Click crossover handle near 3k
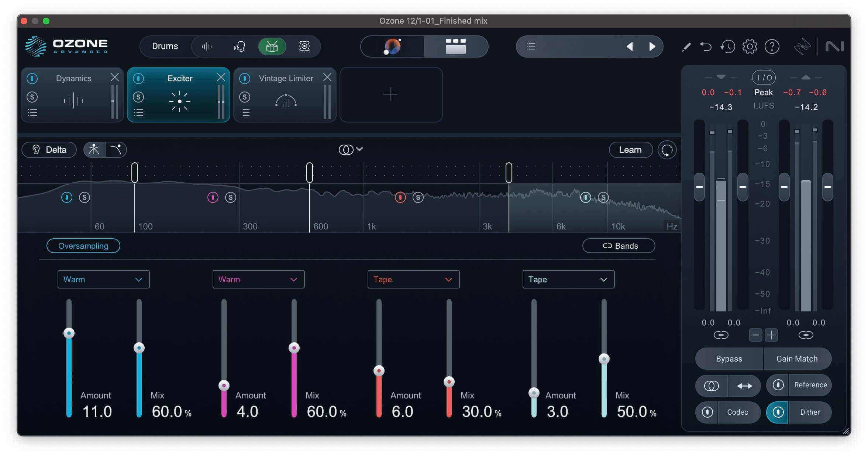This screenshot has width=868, height=456. (509, 172)
